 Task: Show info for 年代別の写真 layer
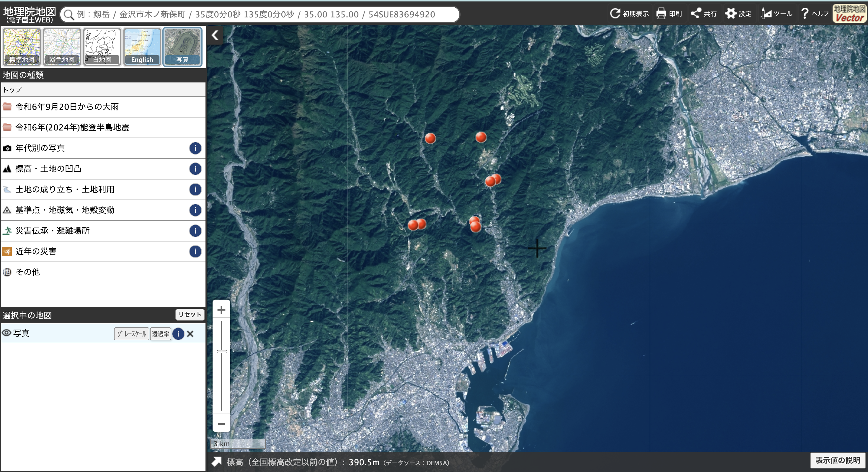click(195, 148)
